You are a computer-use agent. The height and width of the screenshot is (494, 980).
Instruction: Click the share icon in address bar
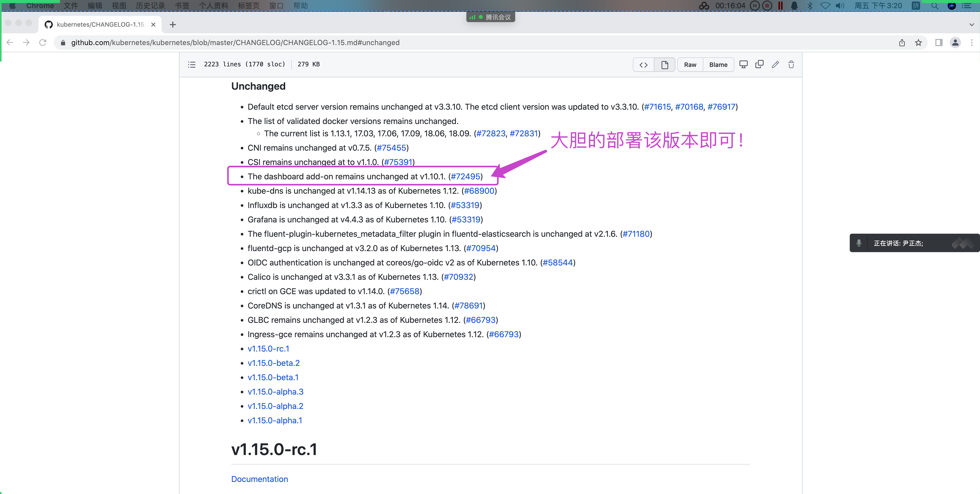pyautogui.click(x=902, y=43)
